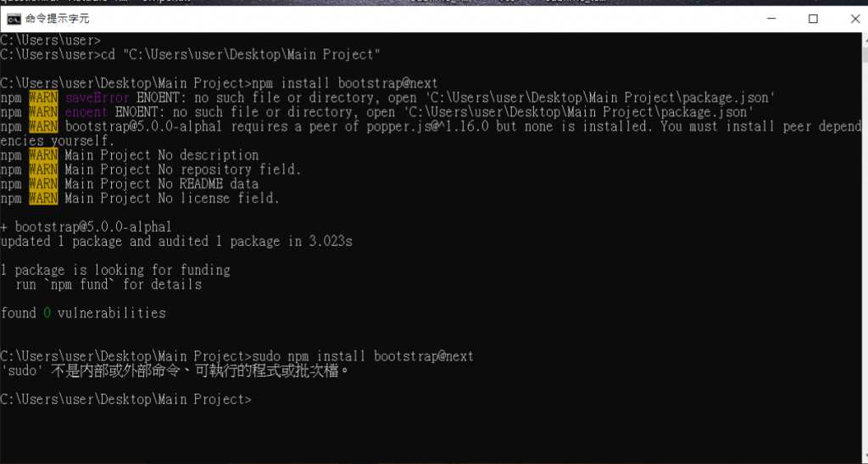Screen dimensions: 868x464
Task: Click the vertical scrollbar thumb
Action: [865, 55]
